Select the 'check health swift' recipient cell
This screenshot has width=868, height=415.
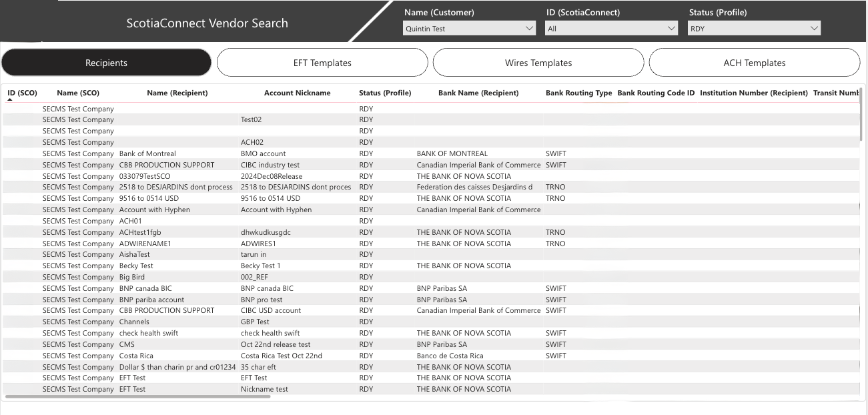tap(148, 333)
